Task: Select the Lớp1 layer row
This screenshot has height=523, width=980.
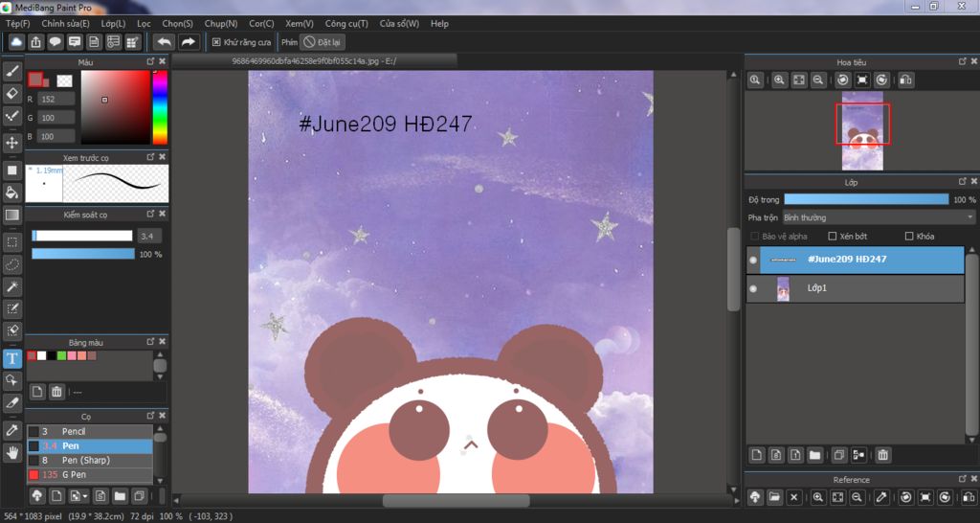Action: coord(855,288)
